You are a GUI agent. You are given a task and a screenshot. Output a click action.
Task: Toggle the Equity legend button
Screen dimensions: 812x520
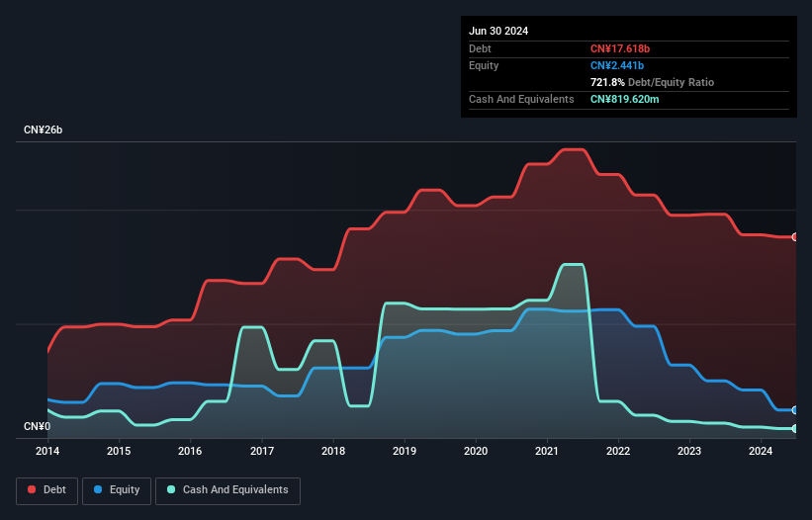[117, 490]
